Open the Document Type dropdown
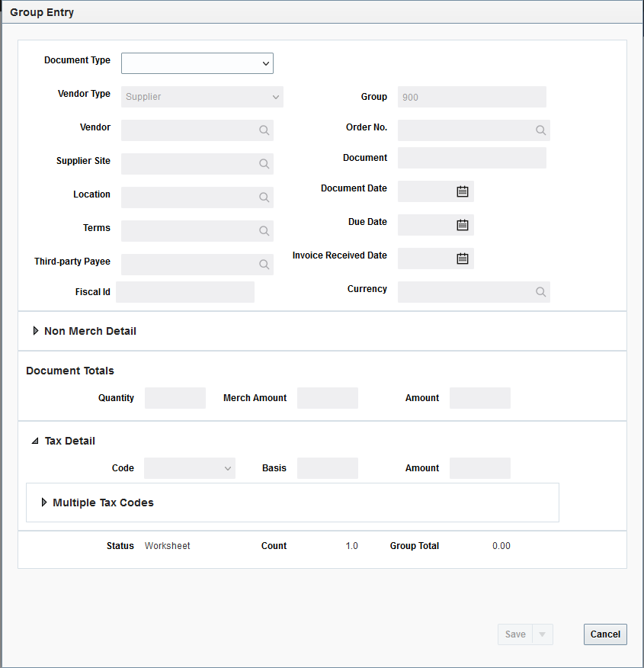Screen dimensions: 644x668 click(x=197, y=63)
